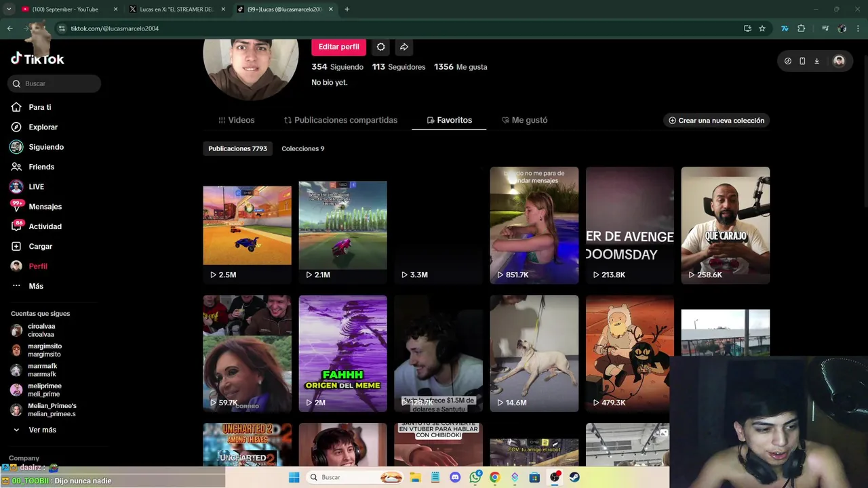The height and width of the screenshot is (488, 868).
Task: Open the video with 59.7K views
Action: 247,353
